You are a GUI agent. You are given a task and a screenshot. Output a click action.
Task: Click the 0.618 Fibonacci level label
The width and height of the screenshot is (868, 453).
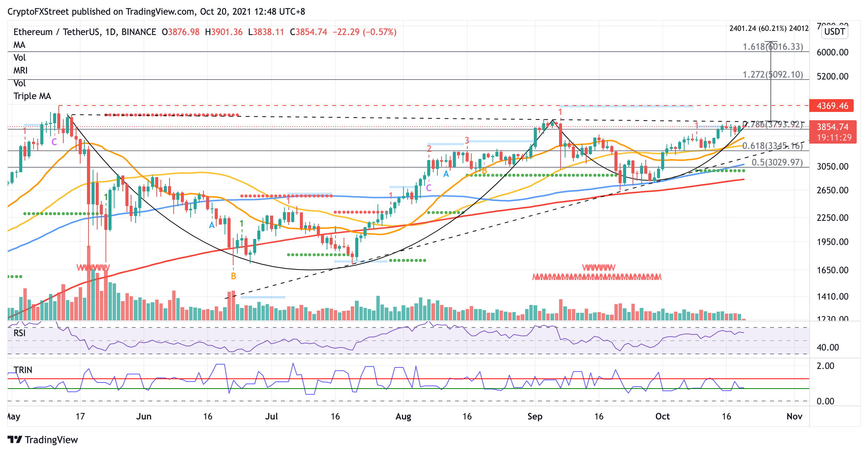[772, 146]
